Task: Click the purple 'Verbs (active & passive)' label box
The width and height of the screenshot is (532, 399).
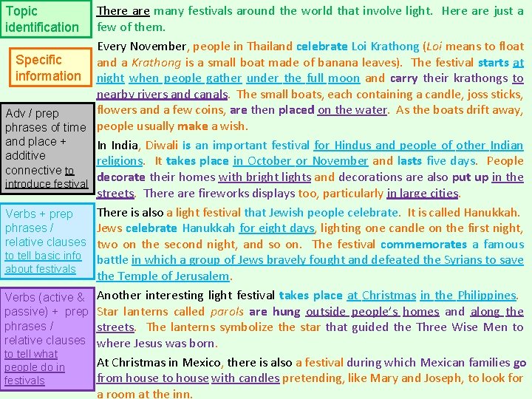Action: (x=47, y=338)
